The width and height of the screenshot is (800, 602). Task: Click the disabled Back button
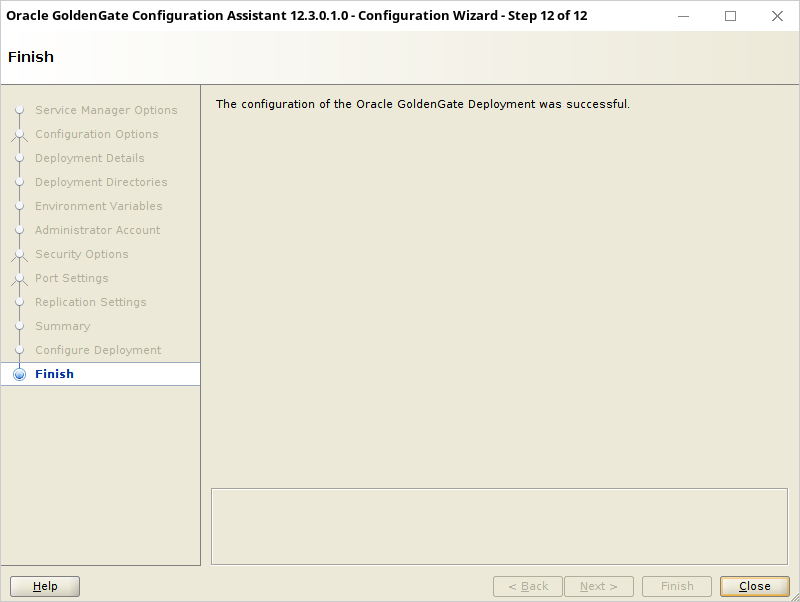528,586
